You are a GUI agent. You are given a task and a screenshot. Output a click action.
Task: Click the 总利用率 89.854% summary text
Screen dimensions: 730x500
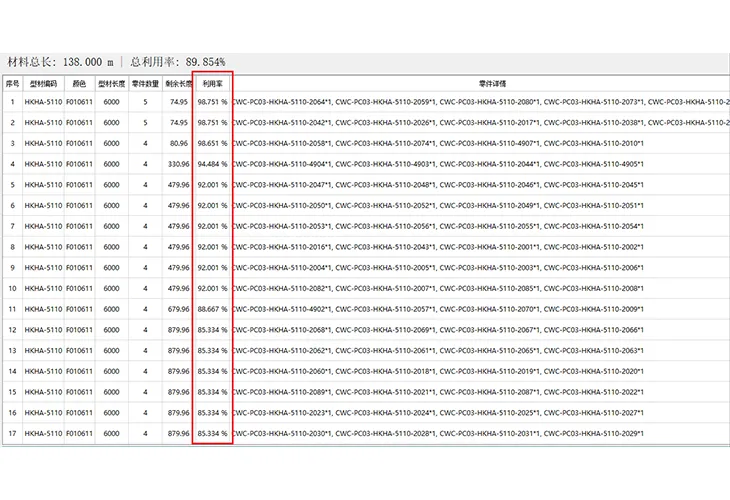coord(177,61)
